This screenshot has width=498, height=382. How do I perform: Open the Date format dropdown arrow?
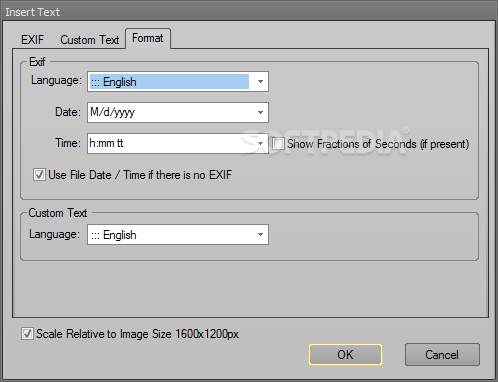pyautogui.click(x=260, y=112)
